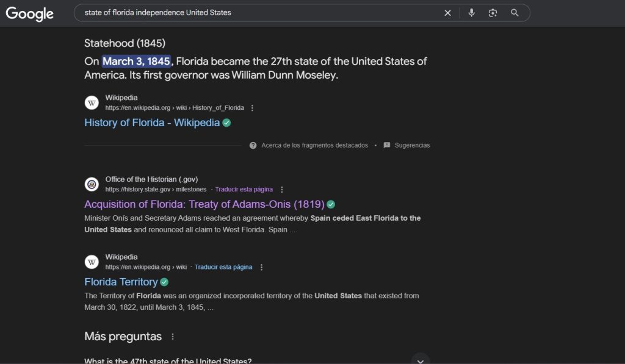Click verified badge beside Treaty of Adams-Onis

(x=331, y=204)
